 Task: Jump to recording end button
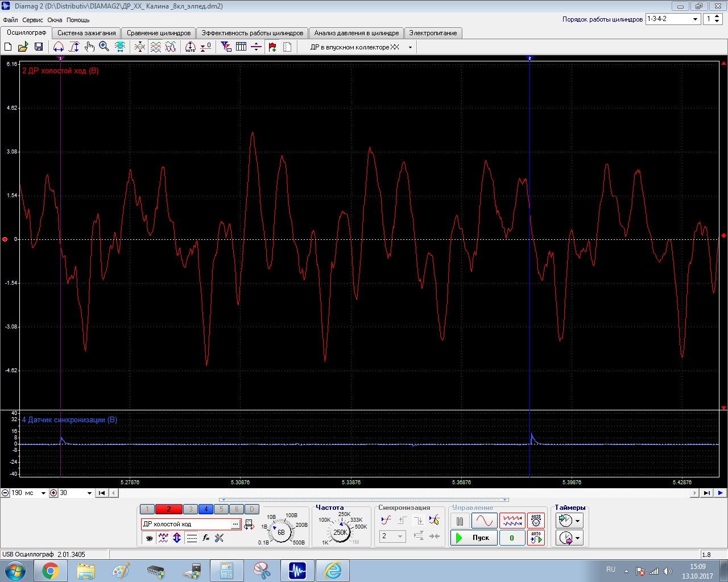click(x=706, y=493)
